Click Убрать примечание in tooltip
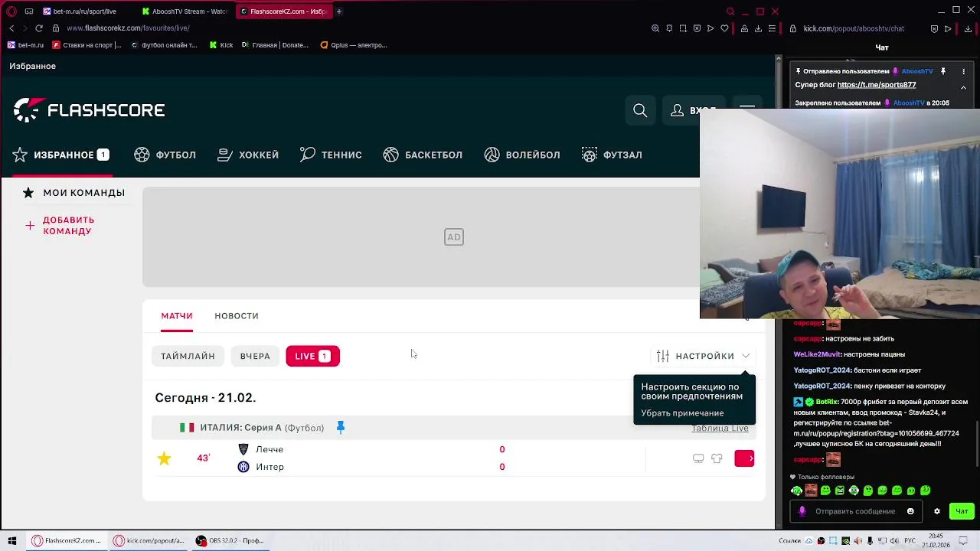 (x=682, y=413)
